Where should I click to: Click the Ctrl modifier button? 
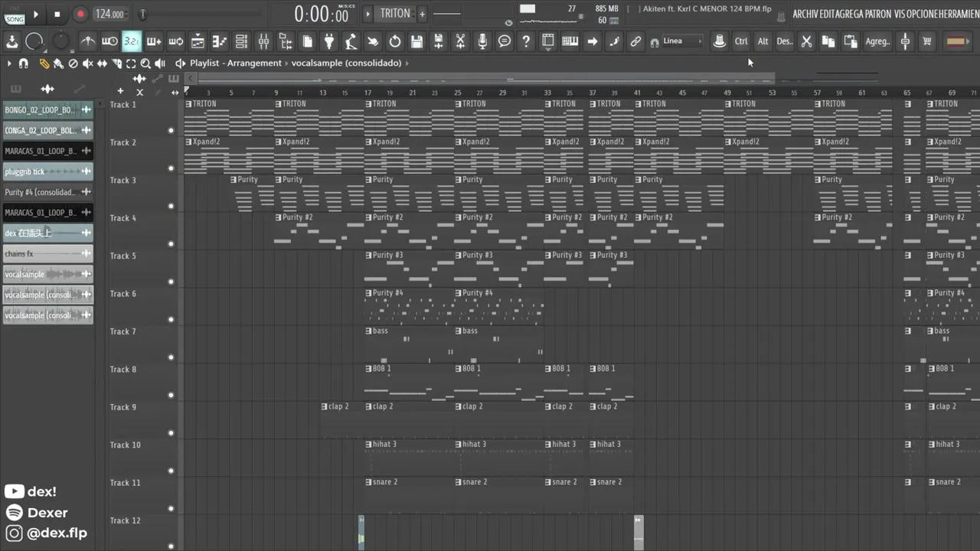741,41
